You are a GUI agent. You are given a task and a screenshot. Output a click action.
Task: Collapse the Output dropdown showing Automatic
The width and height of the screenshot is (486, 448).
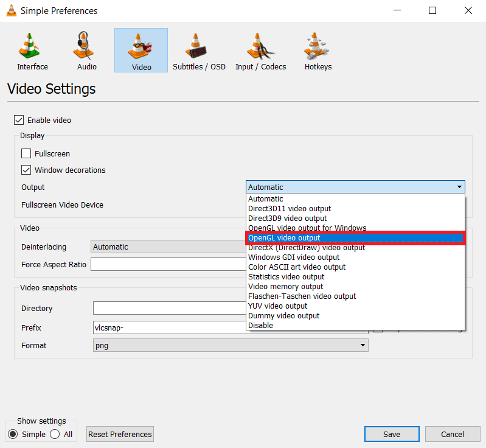click(355, 187)
